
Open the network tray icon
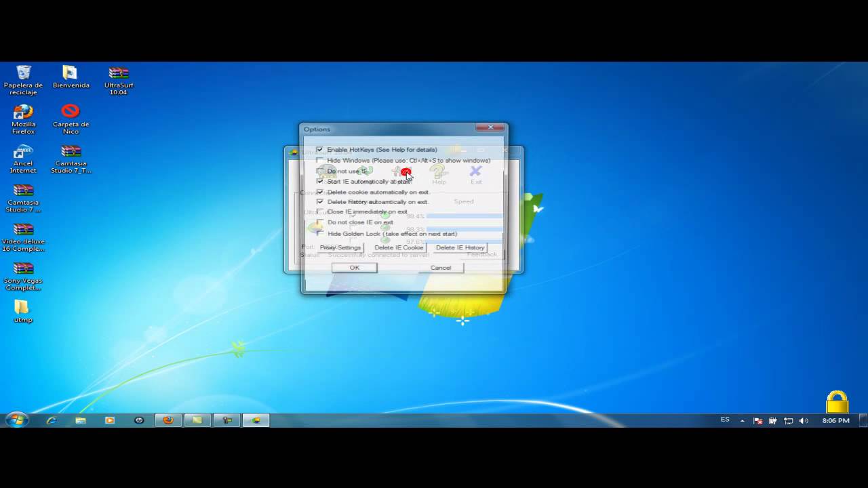(x=788, y=421)
